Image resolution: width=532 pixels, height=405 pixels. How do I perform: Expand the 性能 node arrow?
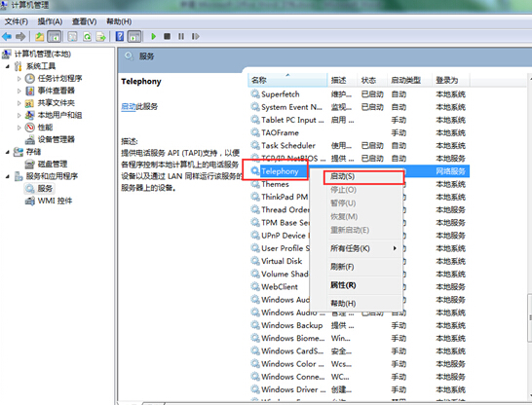click(x=19, y=128)
